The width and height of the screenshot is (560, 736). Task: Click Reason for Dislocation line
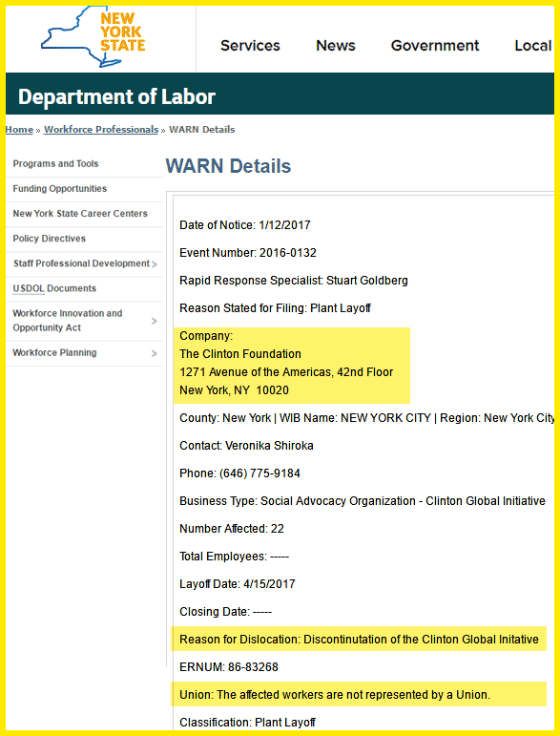(x=359, y=640)
